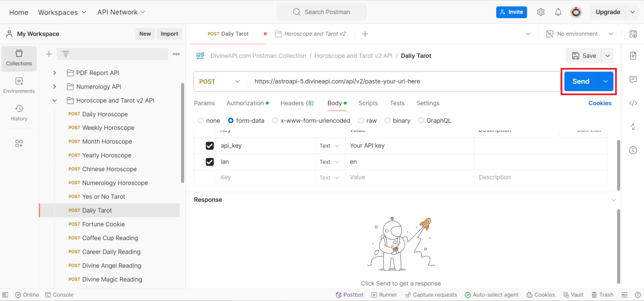The image size is (644, 301).
Task: Open the API Network dropdown
Action: 121,12
